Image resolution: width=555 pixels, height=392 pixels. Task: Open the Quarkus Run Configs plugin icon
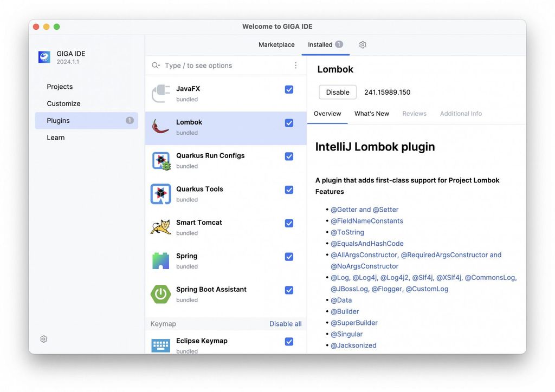pyautogui.click(x=160, y=160)
